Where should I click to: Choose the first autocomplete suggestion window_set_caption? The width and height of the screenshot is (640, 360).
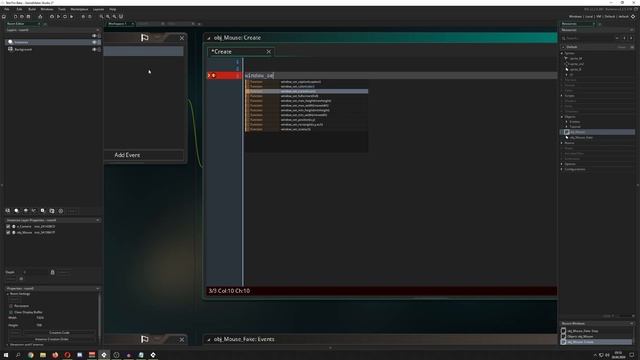click(x=306, y=82)
